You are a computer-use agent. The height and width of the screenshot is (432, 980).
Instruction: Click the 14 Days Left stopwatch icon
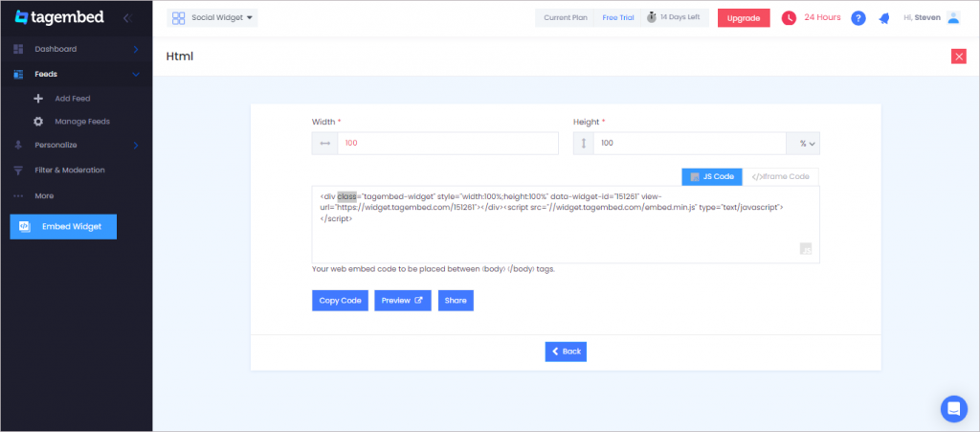click(x=651, y=17)
